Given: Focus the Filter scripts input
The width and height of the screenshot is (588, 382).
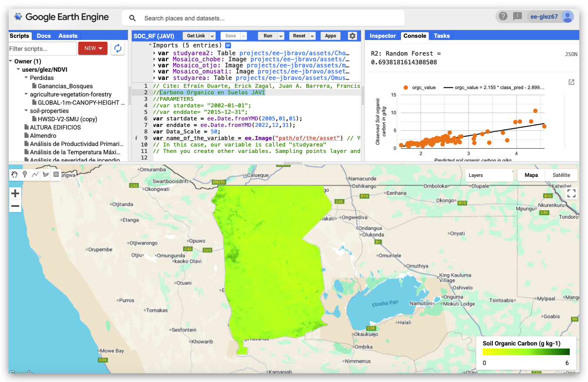Looking at the screenshot, I should 43,49.
